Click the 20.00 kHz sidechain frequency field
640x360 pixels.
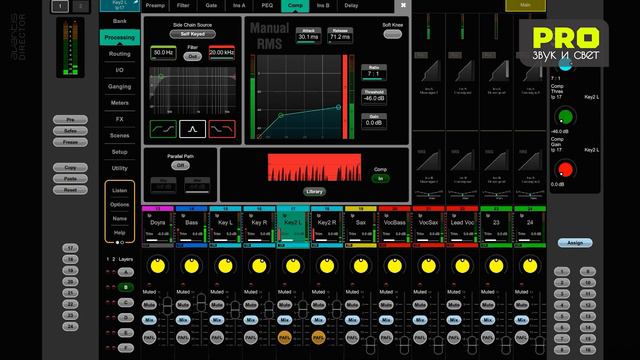click(222, 53)
